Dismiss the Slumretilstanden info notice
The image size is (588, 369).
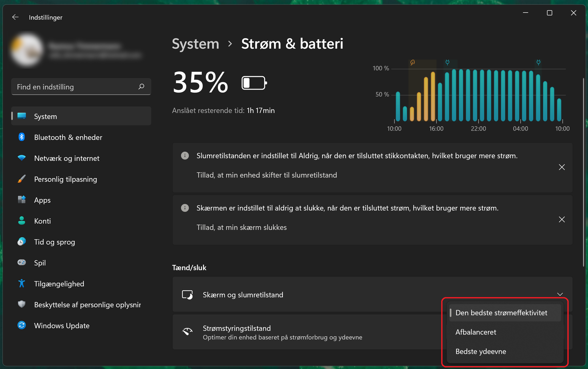562,167
